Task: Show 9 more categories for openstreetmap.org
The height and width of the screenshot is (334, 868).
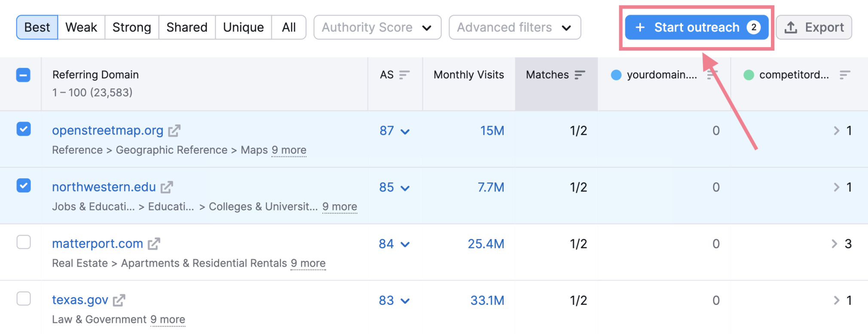Action: (x=289, y=150)
